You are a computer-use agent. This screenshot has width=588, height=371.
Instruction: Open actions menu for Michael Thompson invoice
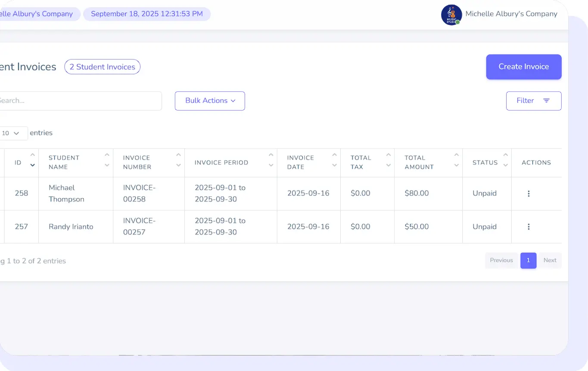(529, 194)
